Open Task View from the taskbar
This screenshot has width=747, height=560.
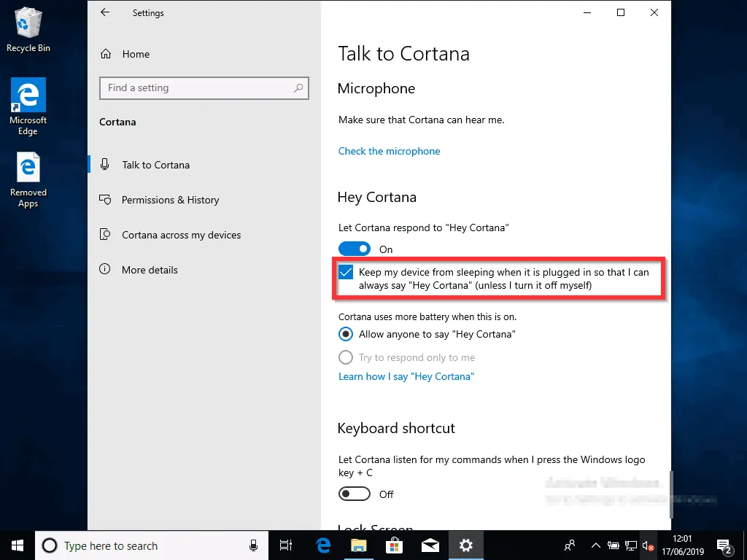tap(286, 545)
